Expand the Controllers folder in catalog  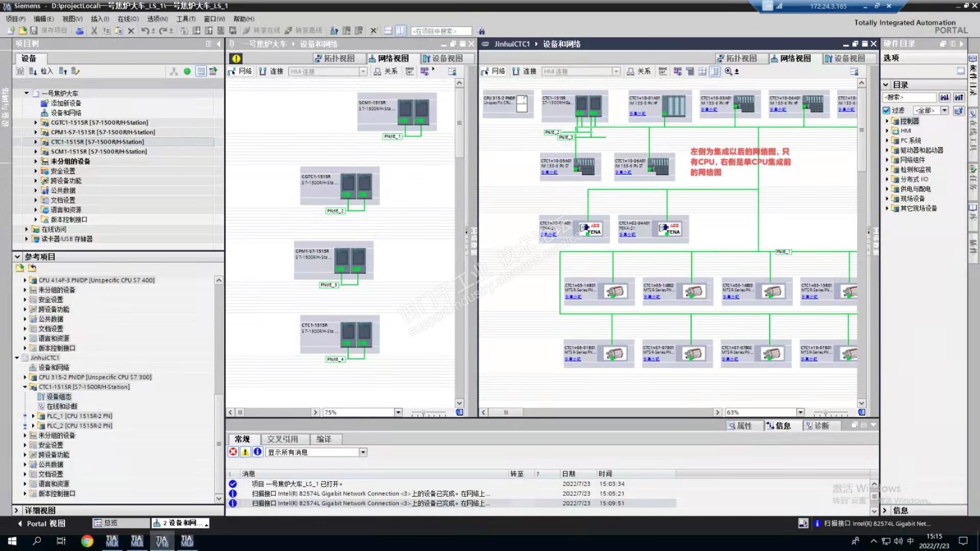coord(887,121)
